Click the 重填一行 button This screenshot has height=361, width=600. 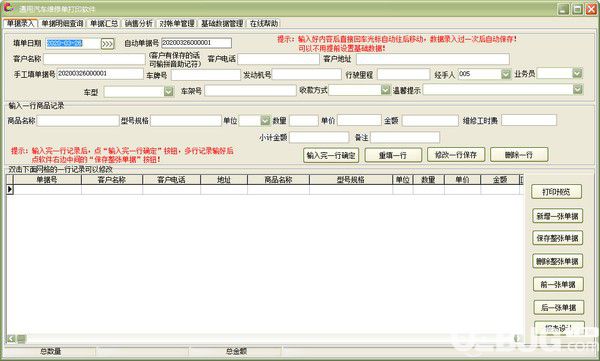(x=393, y=155)
